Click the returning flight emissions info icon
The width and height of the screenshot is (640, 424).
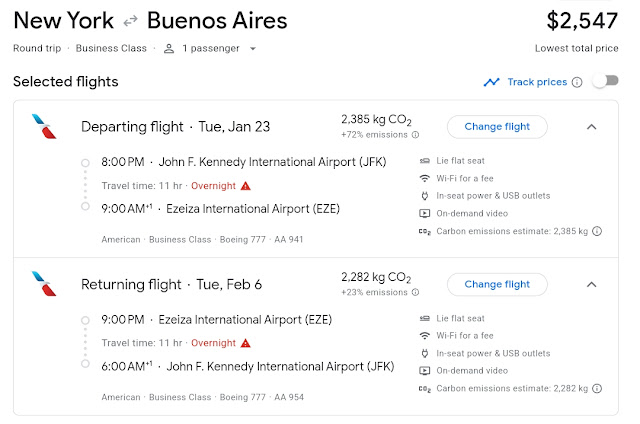415,292
